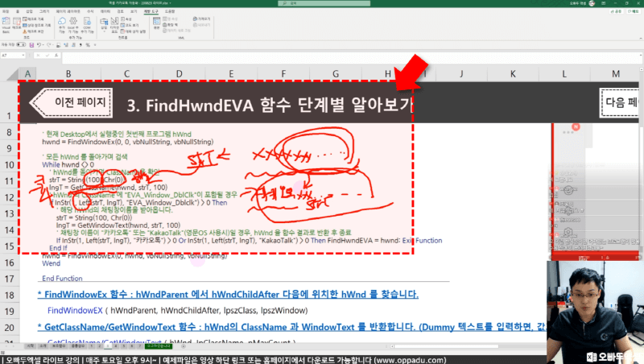
Task: Click XML Import button
Action: (202, 19)
